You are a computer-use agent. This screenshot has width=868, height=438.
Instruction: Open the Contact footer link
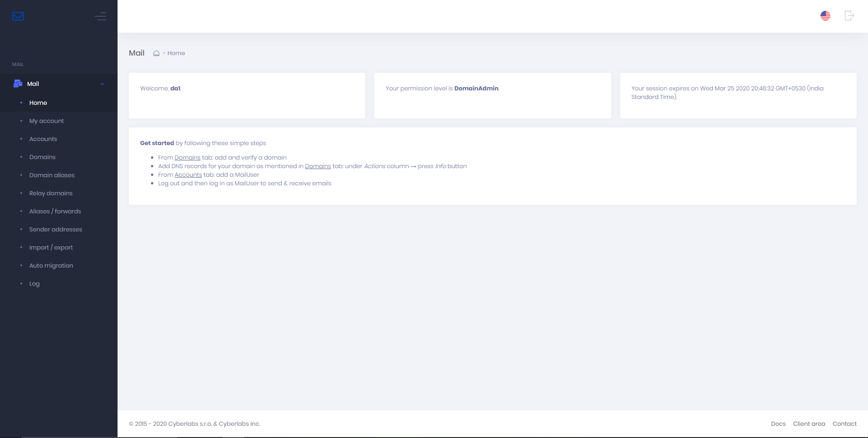[844, 424]
